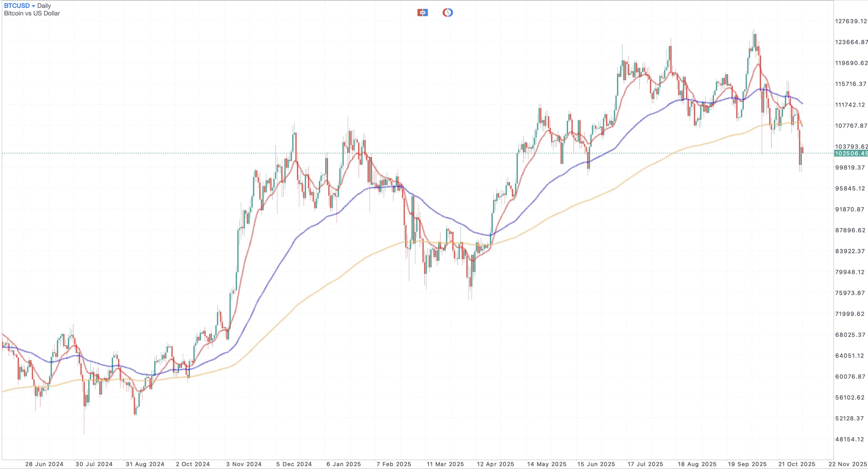This screenshot has height=469, width=868.
Task: Select the 5 Dec 2024 date label
Action: [294, 464]
